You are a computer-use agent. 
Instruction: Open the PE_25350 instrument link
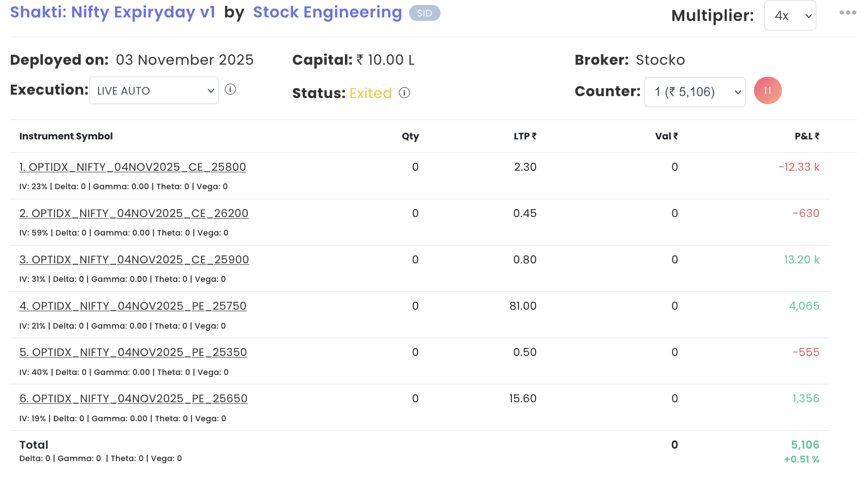(x=133, y=353)
